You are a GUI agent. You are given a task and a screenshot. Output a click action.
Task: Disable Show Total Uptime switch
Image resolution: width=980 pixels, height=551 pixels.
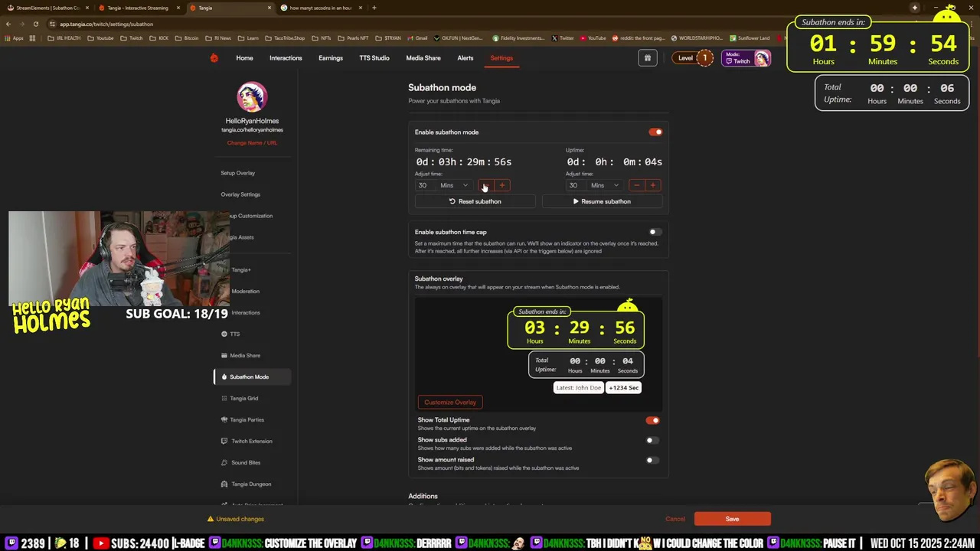(x=652, y=420)
